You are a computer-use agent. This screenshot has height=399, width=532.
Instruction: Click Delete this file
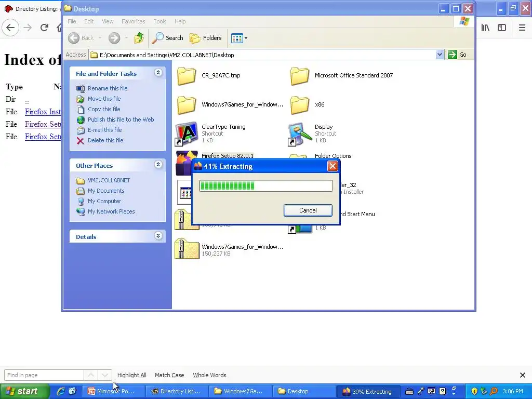[x=105, y=140]
